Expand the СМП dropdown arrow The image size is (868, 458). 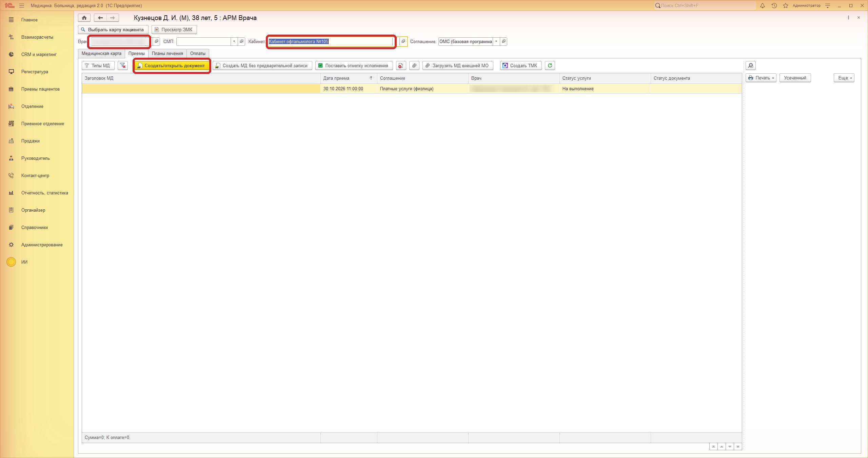234,41
